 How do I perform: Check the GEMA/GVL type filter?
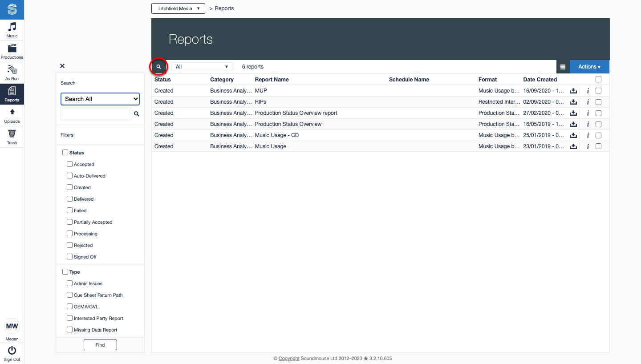69,307
